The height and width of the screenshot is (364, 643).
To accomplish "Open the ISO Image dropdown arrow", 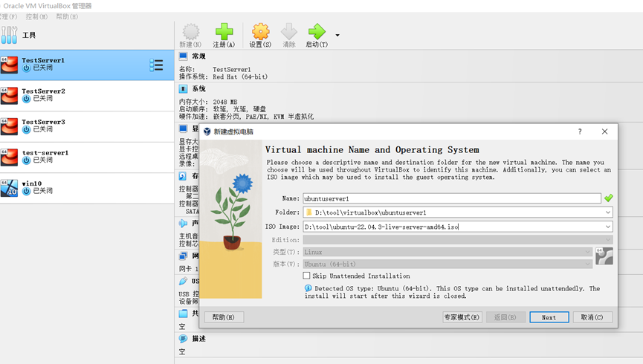I will click(608, 227).
